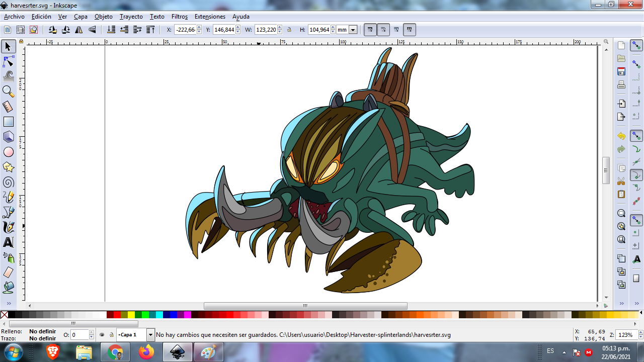The height and width of the screenshot is (362, 644).
Task: Click the Cut scissors icon
Action: pyautogui.click(x=621, y=181)
